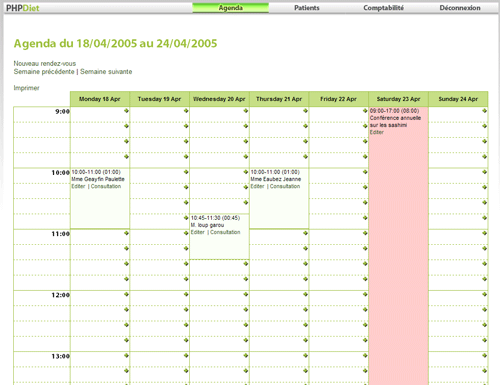Add appointment icon on Thursday at 12:00
Screen dimensions: 500x385
click(x=305, y=294)
